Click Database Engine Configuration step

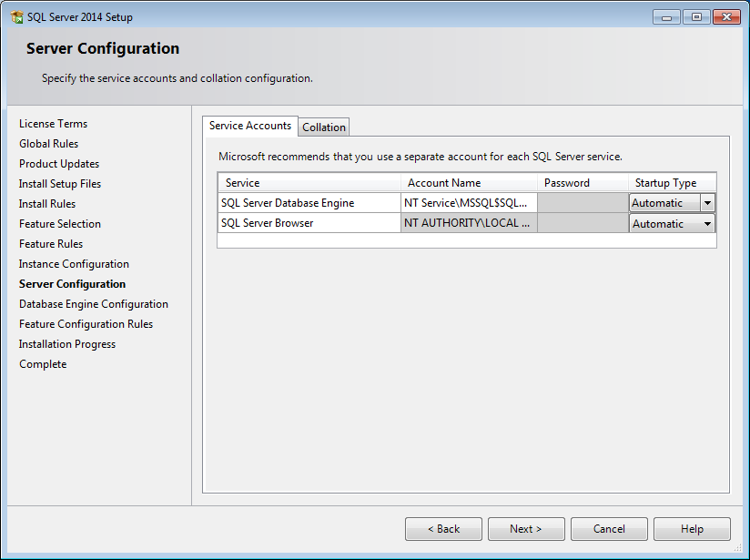click(x=93, y=304)
